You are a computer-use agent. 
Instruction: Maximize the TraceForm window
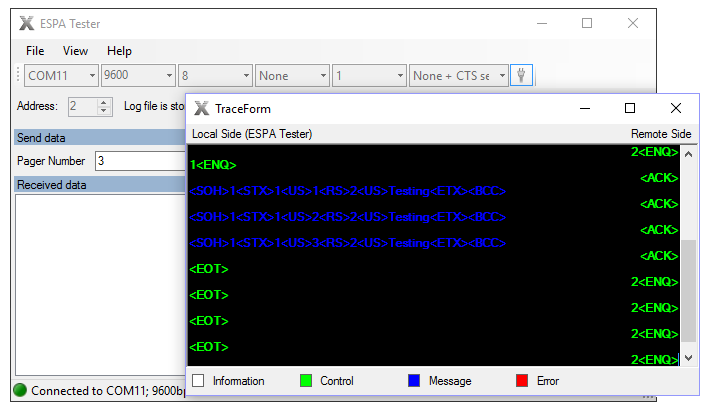coord(630,108)
